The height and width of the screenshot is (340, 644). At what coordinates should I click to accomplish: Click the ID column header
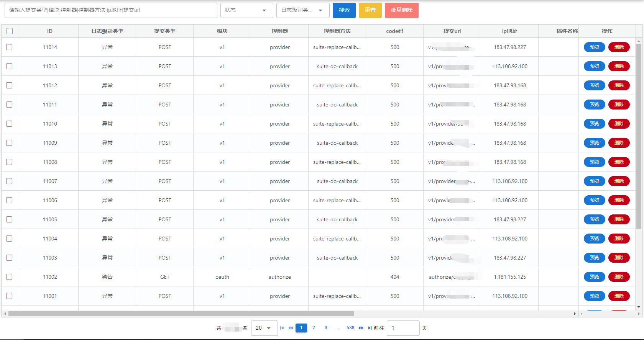pos(50,31)
